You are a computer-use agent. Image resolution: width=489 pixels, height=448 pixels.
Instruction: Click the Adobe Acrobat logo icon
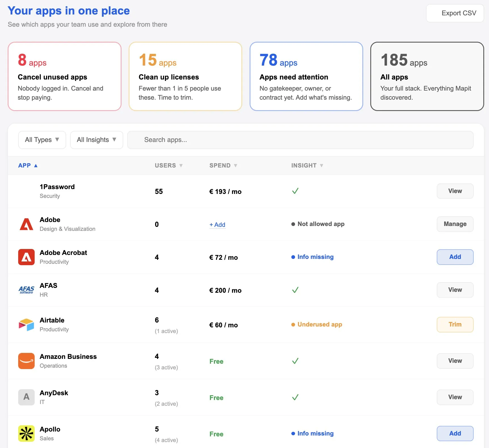[26, 257]
